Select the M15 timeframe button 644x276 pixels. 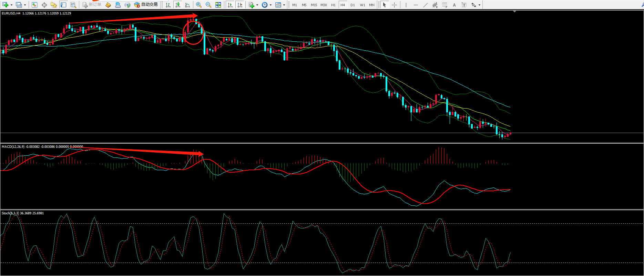coord(314,5)
